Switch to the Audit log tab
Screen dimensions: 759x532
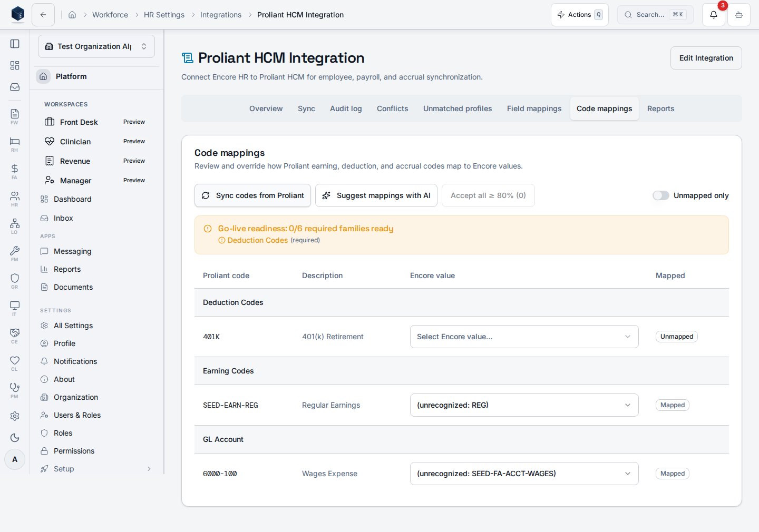(346, 109)
